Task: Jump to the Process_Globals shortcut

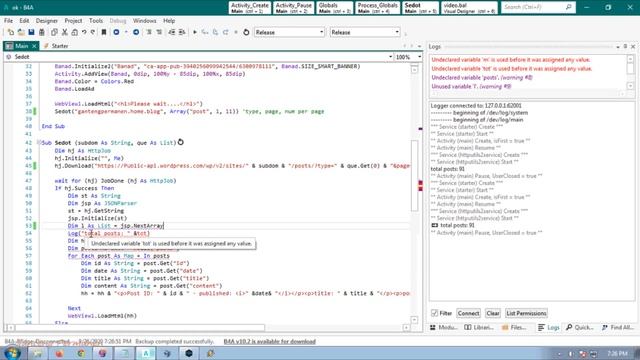Action: tap(378, 8)
